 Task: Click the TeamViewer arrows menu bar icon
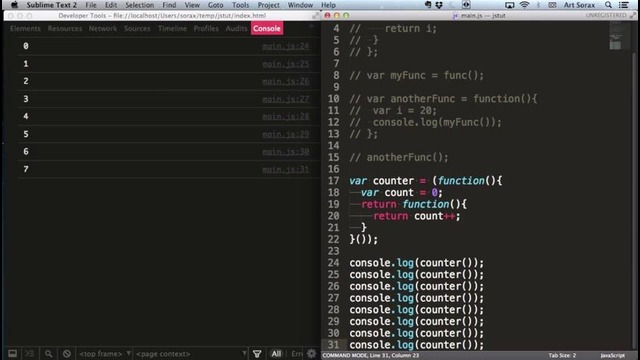[x=466, y=5]
